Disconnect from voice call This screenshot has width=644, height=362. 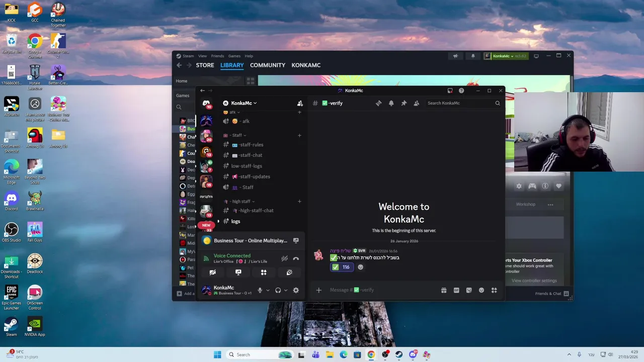pos(296,258)
